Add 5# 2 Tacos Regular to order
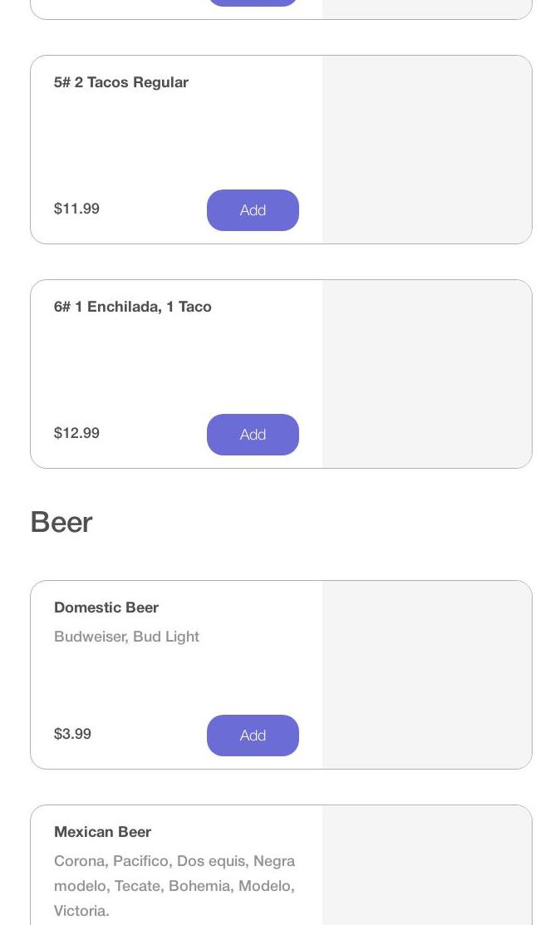Image resolution: width=560 pixels, height=925 pixels. click(253, 210)
